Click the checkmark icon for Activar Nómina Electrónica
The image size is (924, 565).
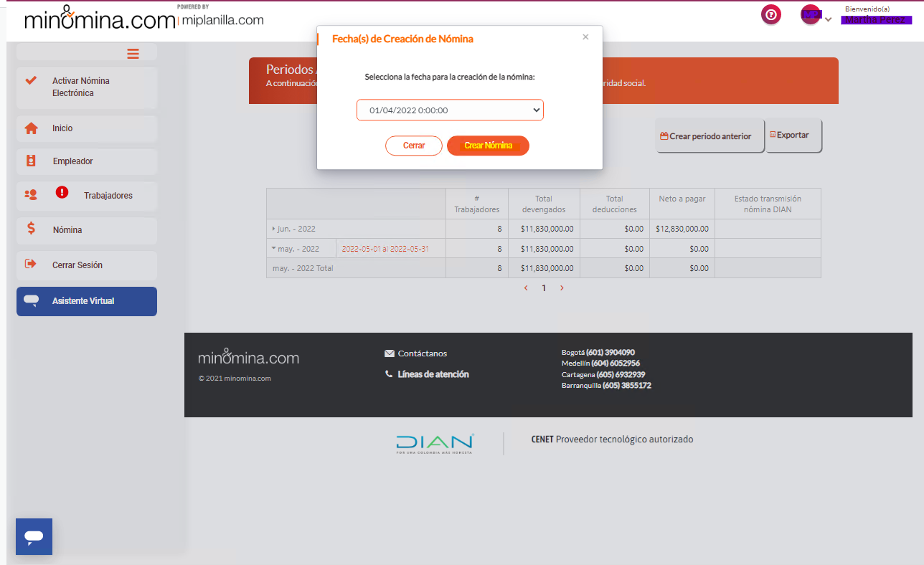(x=31, y=80)
